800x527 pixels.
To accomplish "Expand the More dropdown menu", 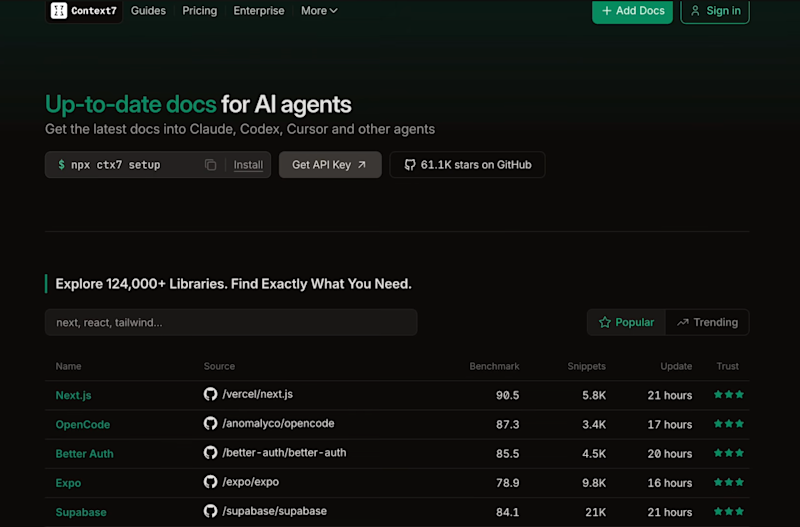I will 319,11.
